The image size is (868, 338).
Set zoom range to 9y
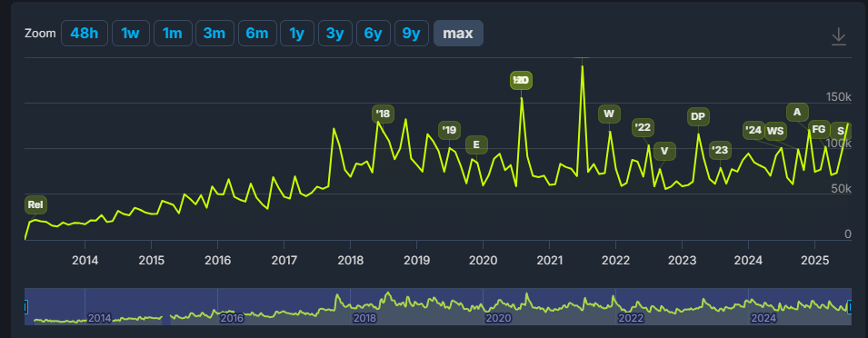pyautogui.click(x=412, y=34)
